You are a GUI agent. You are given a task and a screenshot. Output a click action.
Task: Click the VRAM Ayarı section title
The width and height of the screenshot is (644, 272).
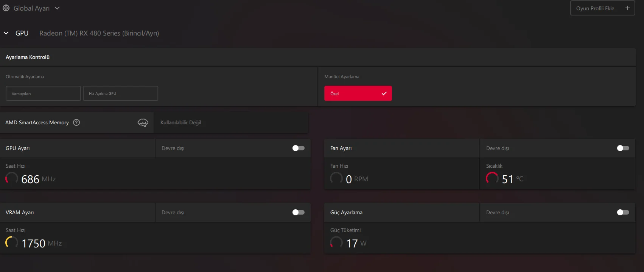[x=20, y=212]
